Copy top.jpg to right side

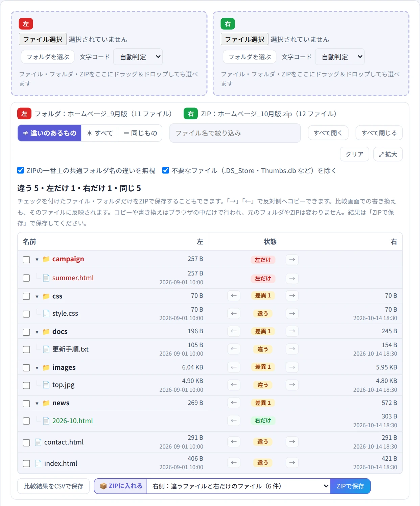[x=292, y=385]
